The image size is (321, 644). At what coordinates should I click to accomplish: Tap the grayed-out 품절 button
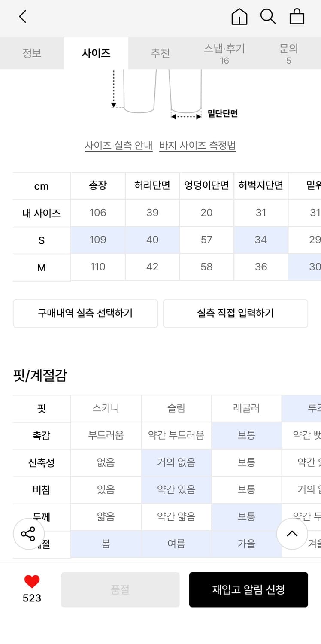[x=120, y=589]
